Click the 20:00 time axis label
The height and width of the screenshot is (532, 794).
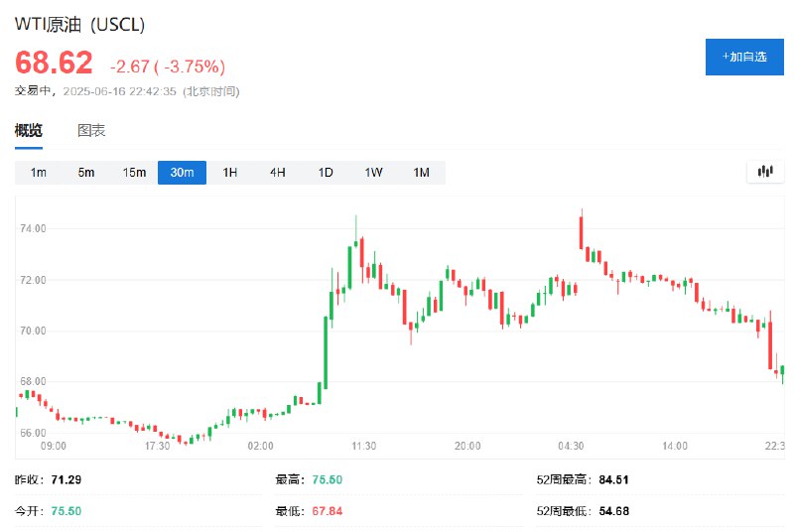click(467, 446)
